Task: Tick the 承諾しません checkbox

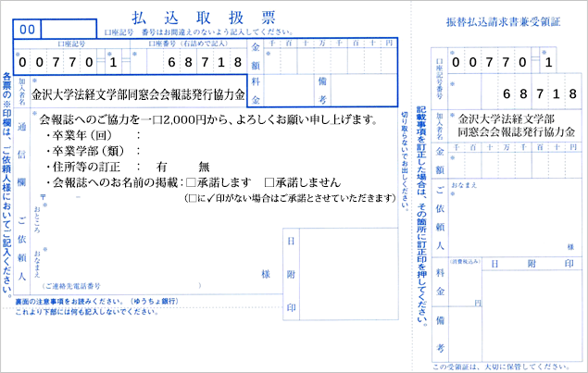Action: pos(269,182)
